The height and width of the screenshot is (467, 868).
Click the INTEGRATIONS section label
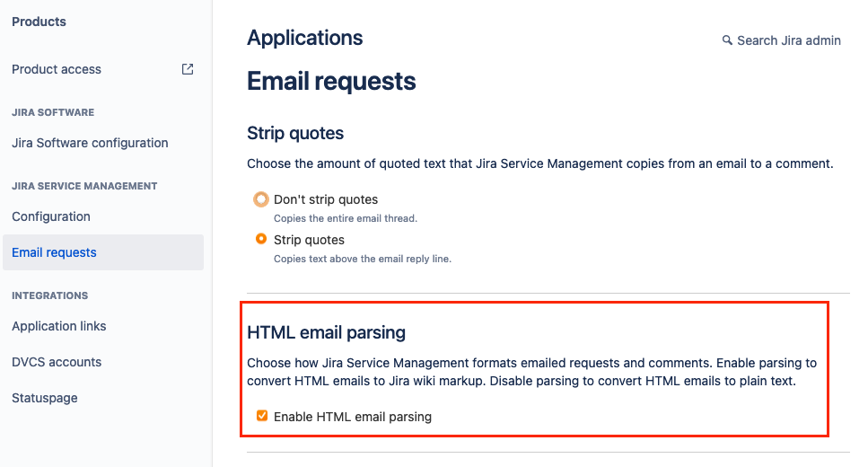coord(50,295)
